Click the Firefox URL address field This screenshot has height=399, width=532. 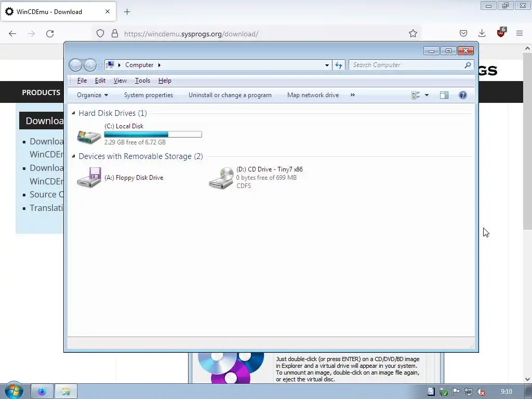[x=258, y=34]
